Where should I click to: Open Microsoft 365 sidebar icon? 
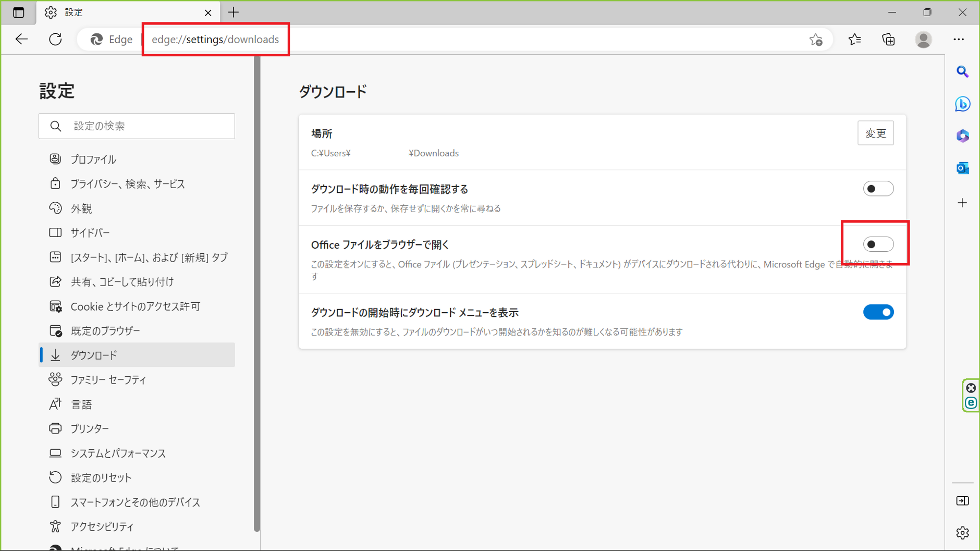pyautogui.click(x=962, y=136)
